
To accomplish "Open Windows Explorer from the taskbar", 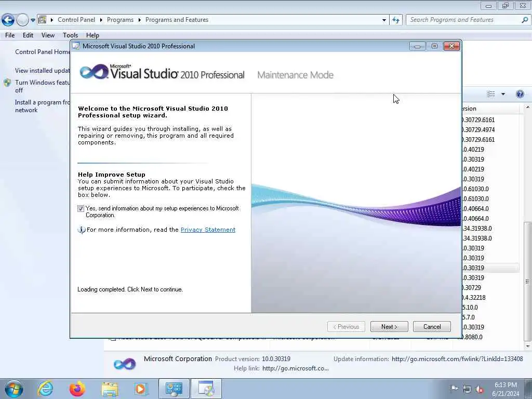I will point(110,389).
